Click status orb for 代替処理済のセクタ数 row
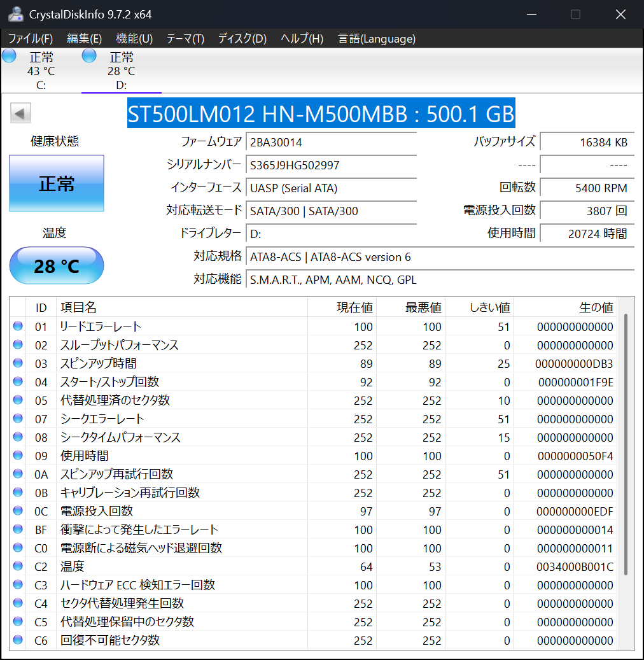Screen dimensions: 644x660 pos(18,400)
